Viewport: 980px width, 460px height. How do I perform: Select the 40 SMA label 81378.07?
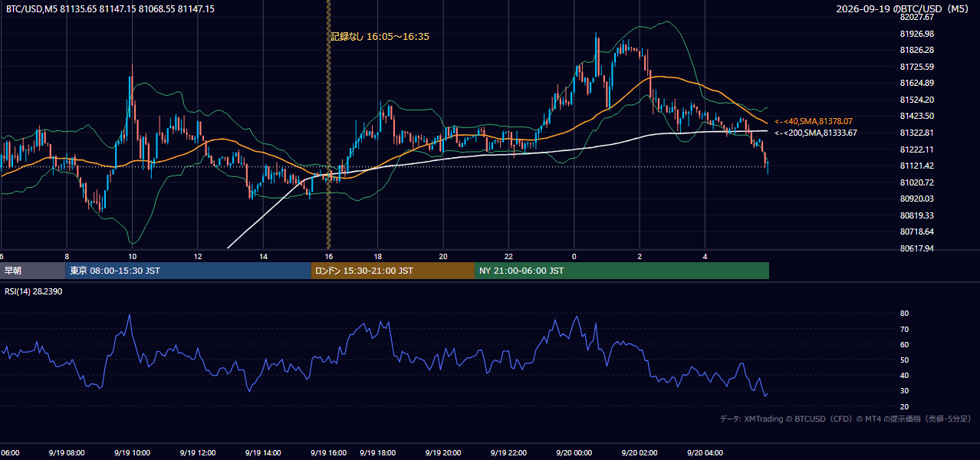[814, 121]
